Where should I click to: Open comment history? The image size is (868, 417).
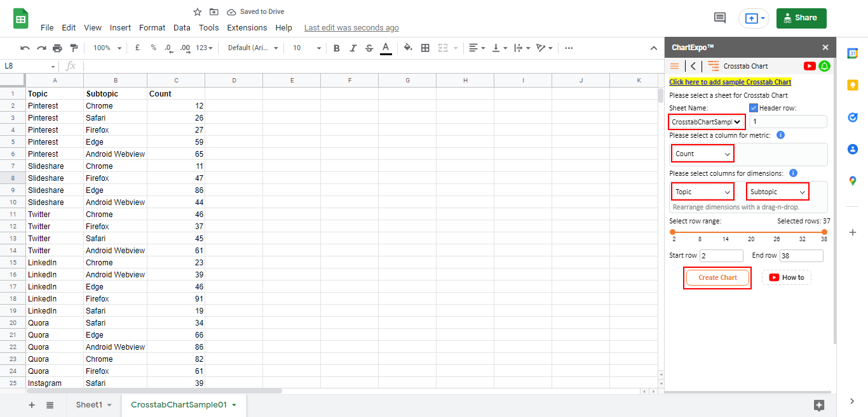pyautogui.click(x=720, y=18)
